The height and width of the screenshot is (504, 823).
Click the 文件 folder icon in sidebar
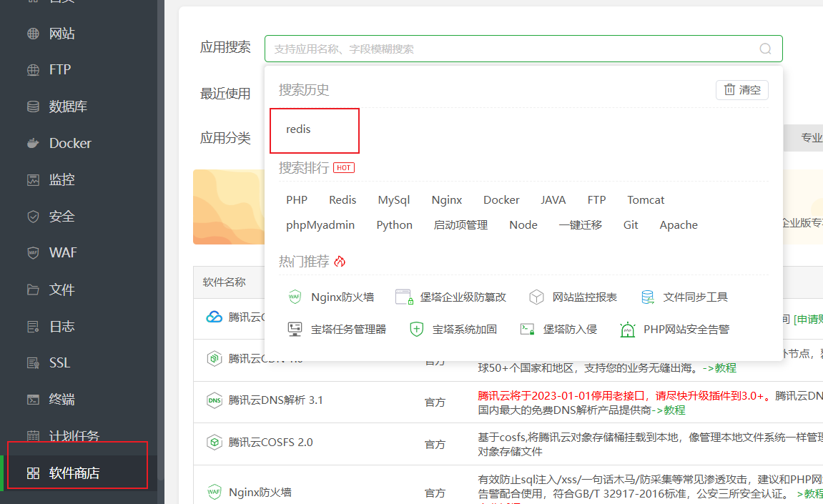coord(33,290)
